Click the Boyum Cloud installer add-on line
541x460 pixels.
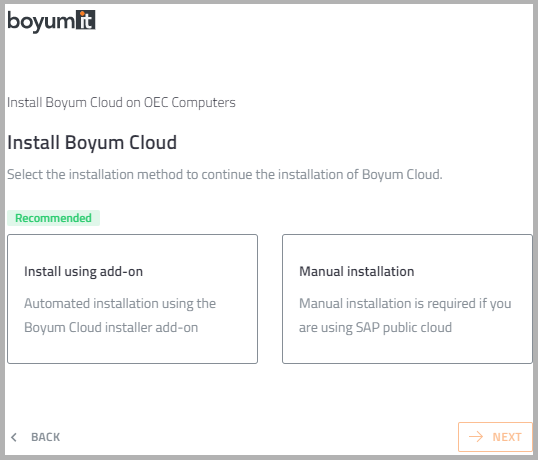click(x=111, y=327)
